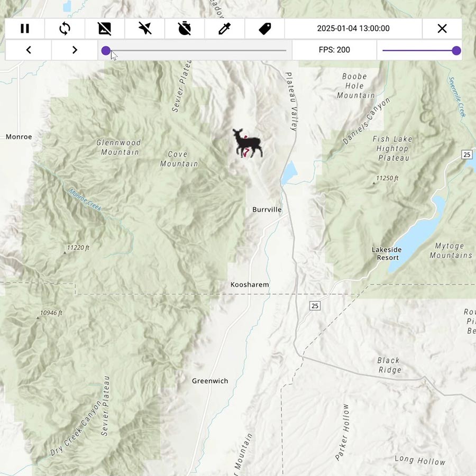The image size is (476, 476).
Task: Toggle the crossed-out navigation arrow icon
Action: (x=144, y=29)
